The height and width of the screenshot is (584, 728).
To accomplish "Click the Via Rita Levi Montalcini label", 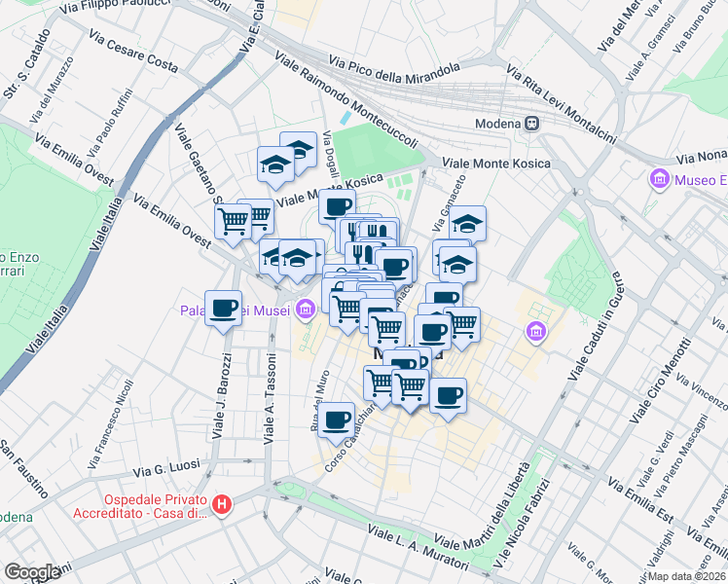I will tap(562, 104).
